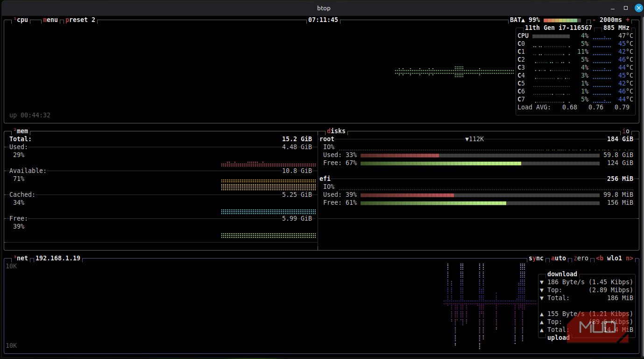The image size is (644, 359).
Task: Cycle to the next preset
Action: click(x=80, y=20)
